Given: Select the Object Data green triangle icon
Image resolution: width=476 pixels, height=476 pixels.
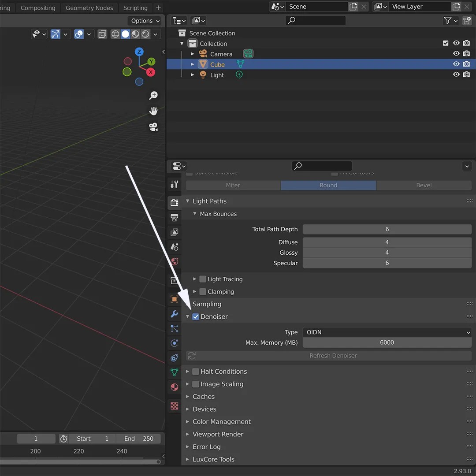Looking at the screenshot, I should [x=174, y=372].
